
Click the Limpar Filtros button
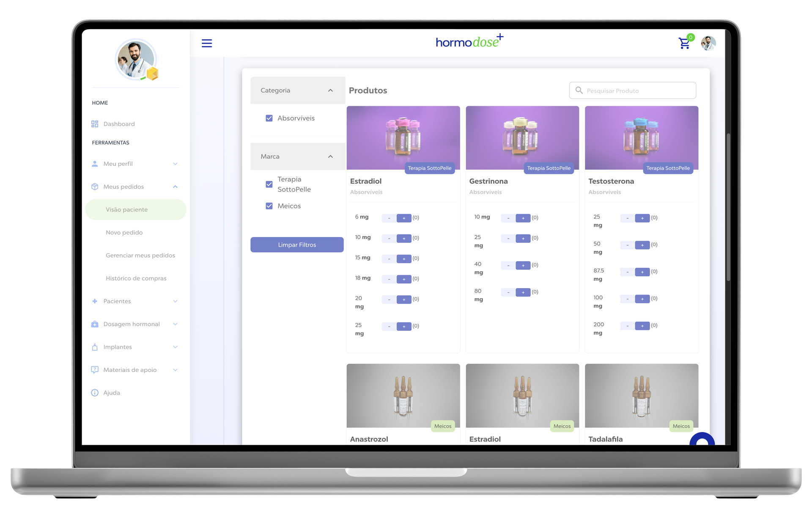pos(297,245)
